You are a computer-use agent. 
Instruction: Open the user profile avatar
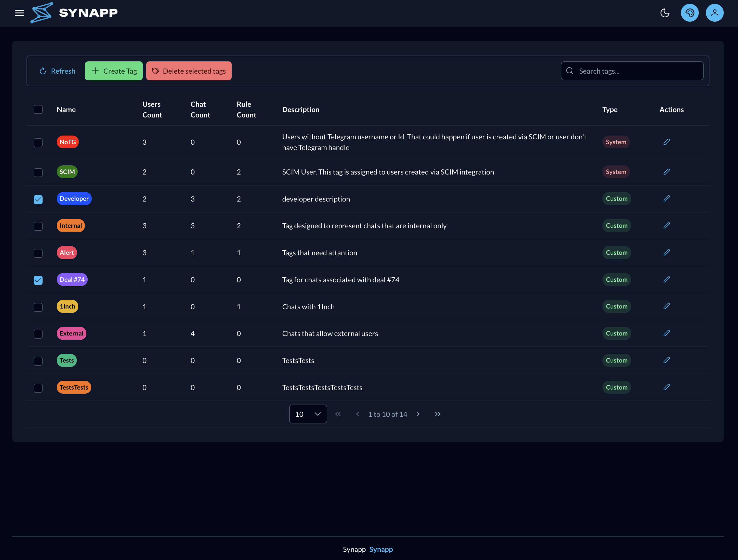pos(714,13)
